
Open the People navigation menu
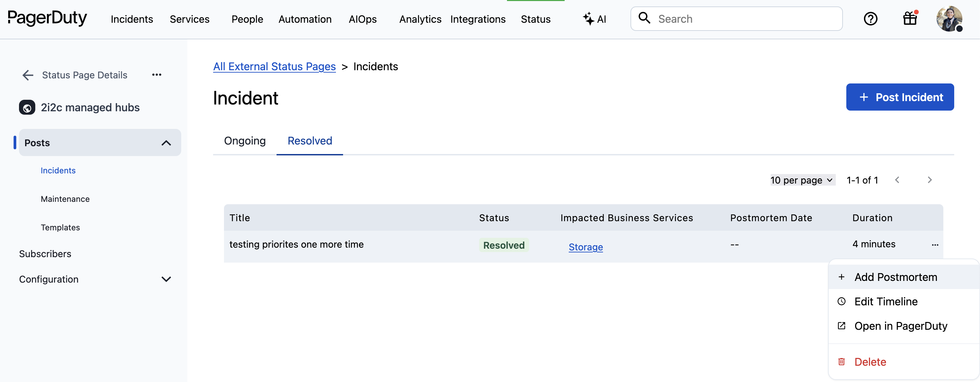click(247, 19)
